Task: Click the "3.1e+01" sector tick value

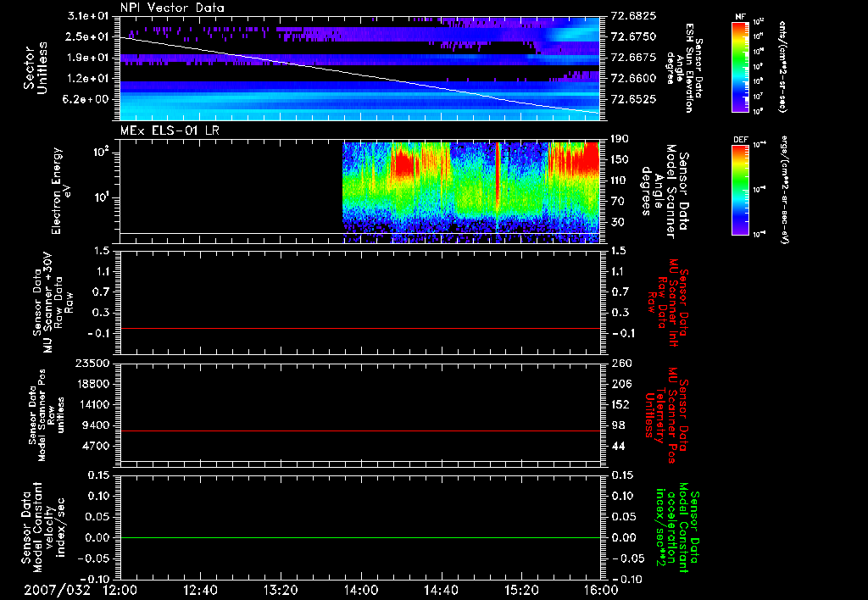Action: click(x=88, y=15)
